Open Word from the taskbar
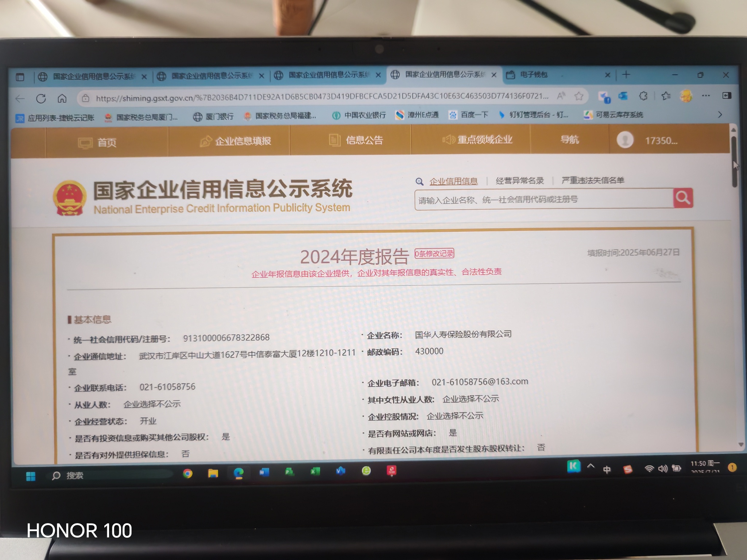 pyautogui.click(x=264, y=472)
